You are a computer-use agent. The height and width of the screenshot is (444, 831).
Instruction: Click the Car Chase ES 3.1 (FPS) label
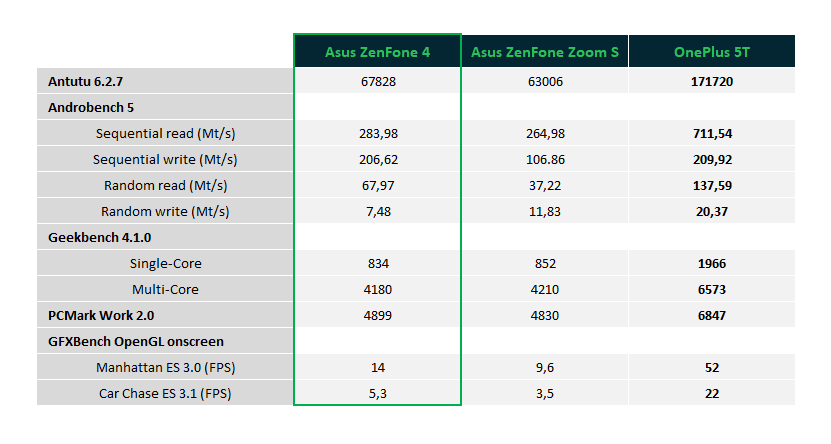coord(165,393)
